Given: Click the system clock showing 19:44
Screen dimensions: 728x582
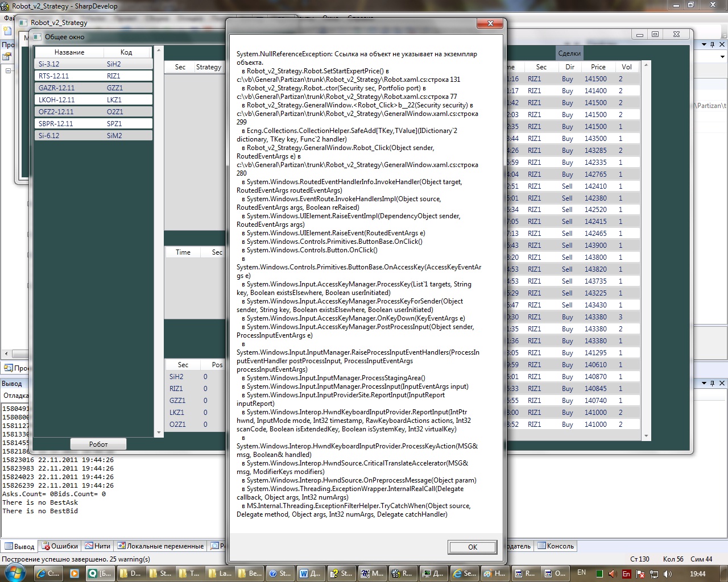Looking at the screenshot, I should coord(697,574).
